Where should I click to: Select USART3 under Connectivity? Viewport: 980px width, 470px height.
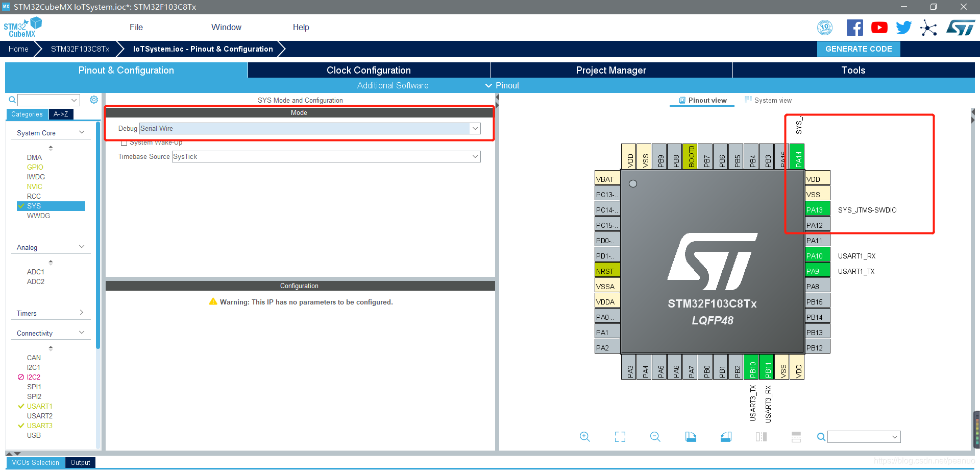(40, 426)
